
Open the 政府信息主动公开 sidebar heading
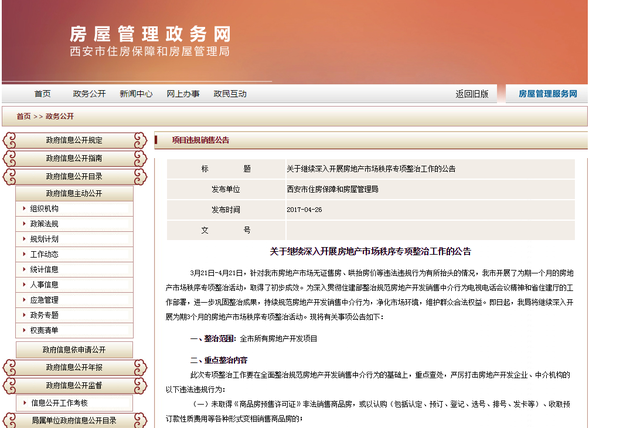click(x=74, y=193)
